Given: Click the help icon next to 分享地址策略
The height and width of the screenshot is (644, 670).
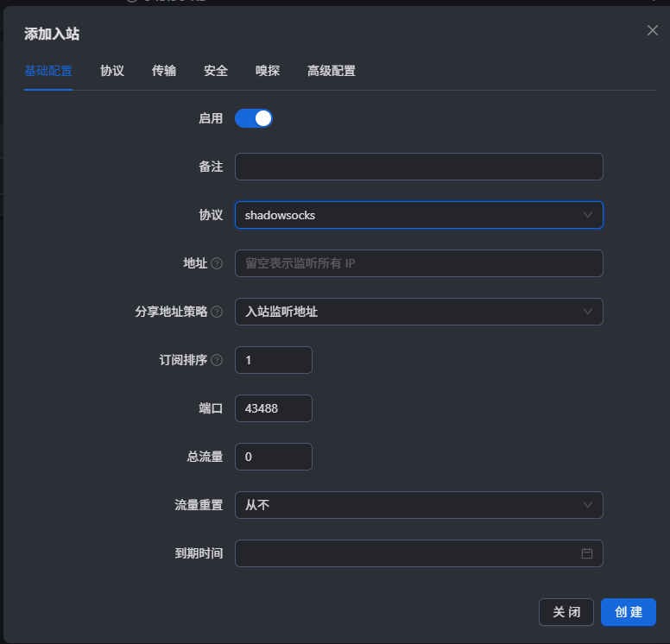Looking at the screenshot, I should 217,312.
